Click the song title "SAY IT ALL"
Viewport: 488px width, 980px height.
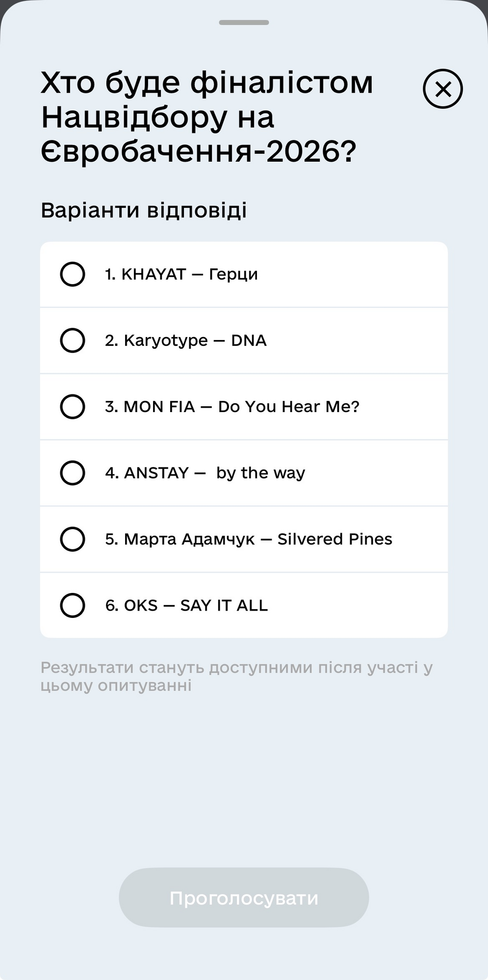point(224,606)
